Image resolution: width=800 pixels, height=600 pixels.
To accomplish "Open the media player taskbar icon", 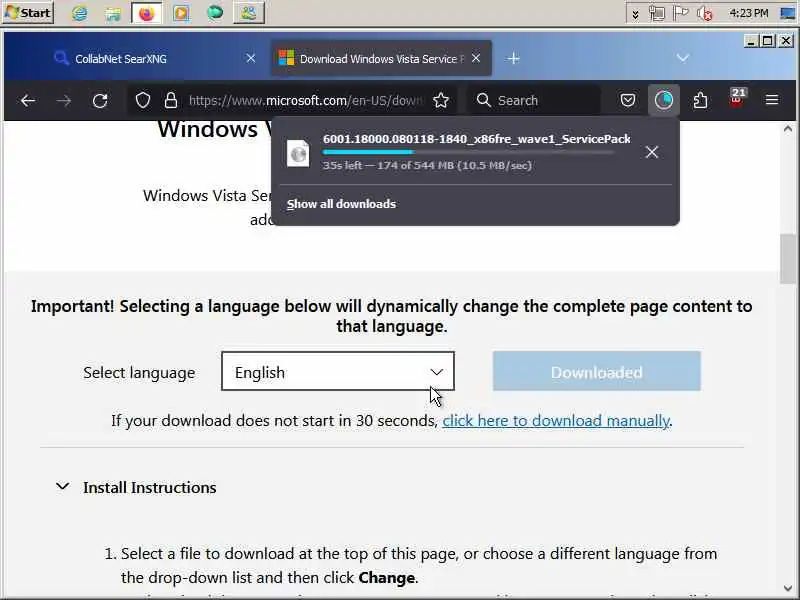I will [x=181, y=13].
